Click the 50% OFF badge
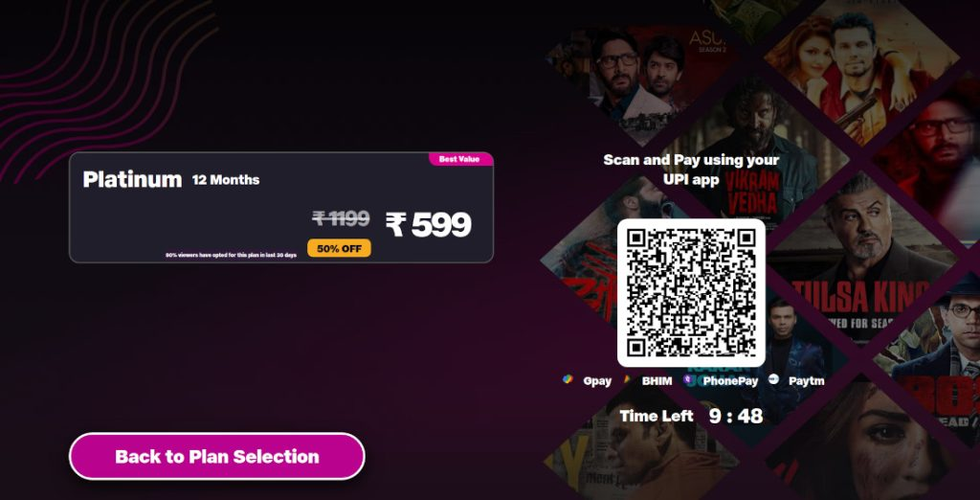 [x=339, y=248]
